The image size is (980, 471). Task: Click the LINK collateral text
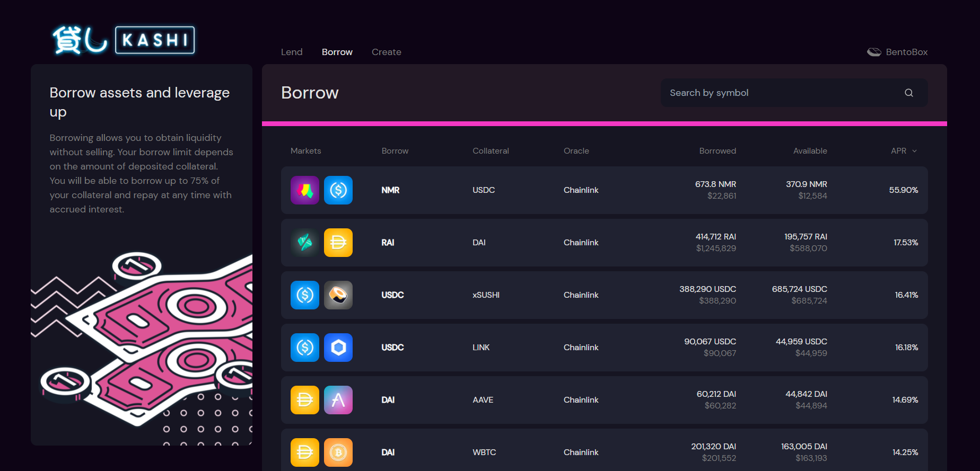pos(481,348)
